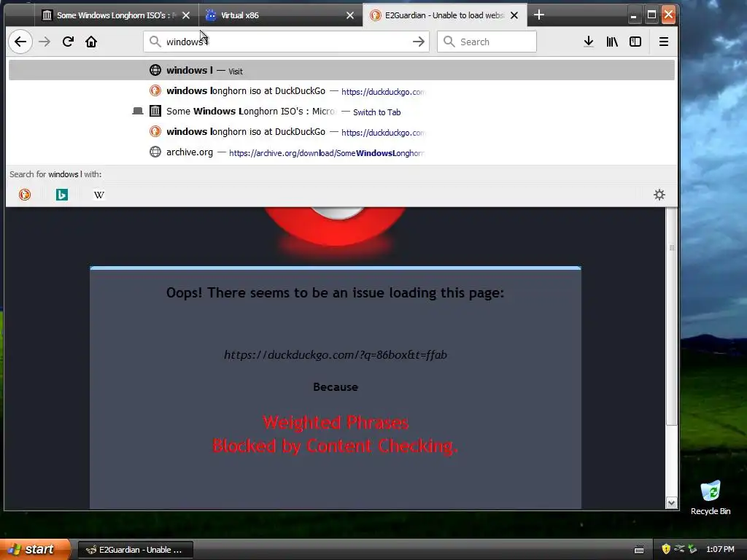Click the vertical scrollbar thumb

click(672, 316)
